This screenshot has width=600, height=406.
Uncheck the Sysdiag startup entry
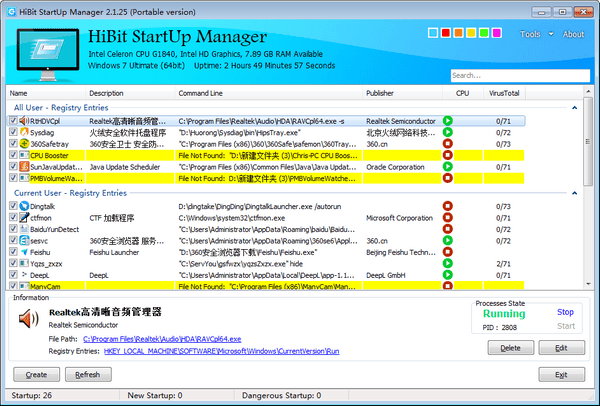[13, 132]
